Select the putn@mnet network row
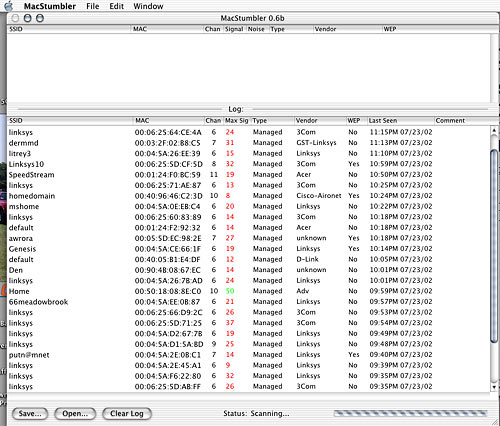This screenshot has height=426, width=500. click(x=249, y=355)
